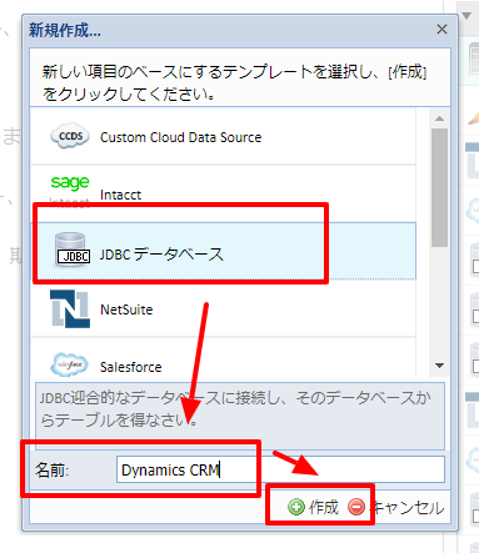Choose the Intacct template entry

tap(223, 194)
